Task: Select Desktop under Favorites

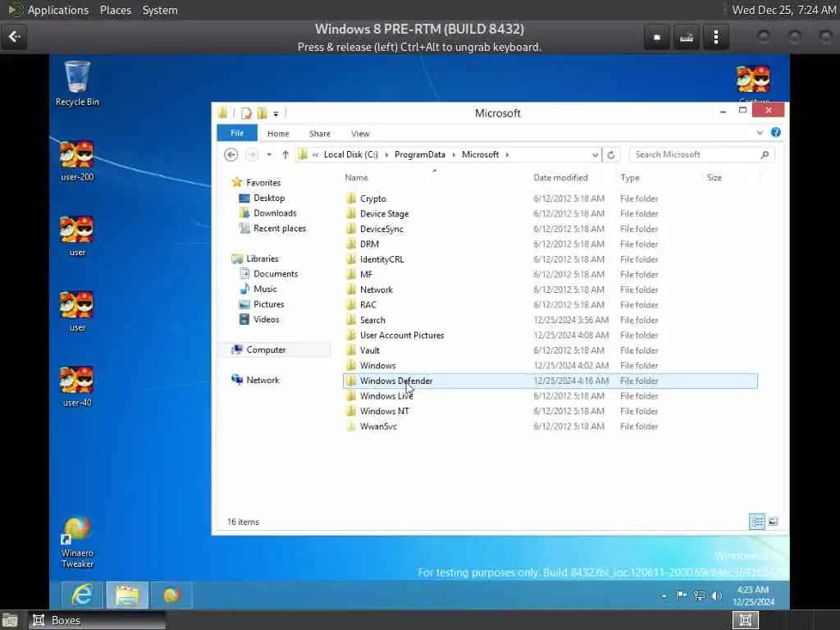Action: (x=269, y=199)
